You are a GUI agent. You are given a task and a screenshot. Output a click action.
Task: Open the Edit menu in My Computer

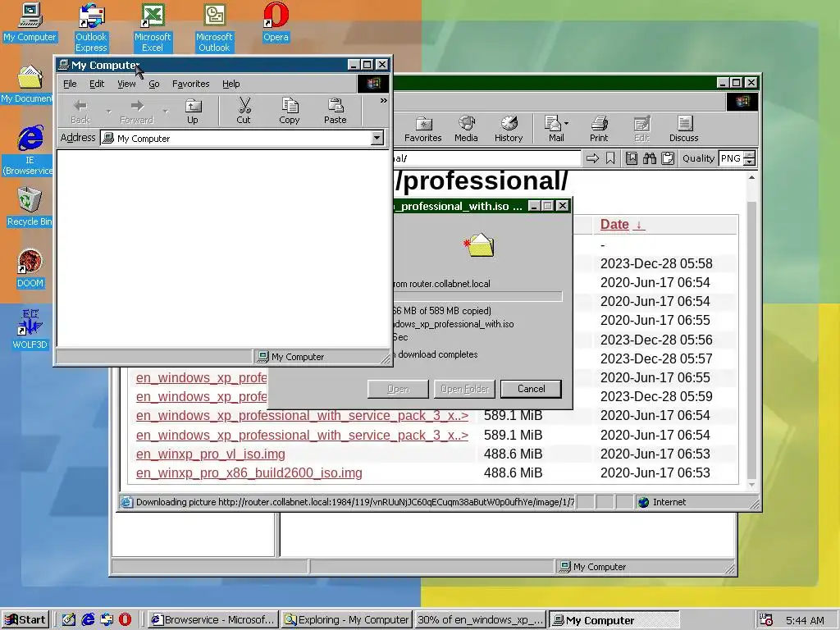click(97, 84)
